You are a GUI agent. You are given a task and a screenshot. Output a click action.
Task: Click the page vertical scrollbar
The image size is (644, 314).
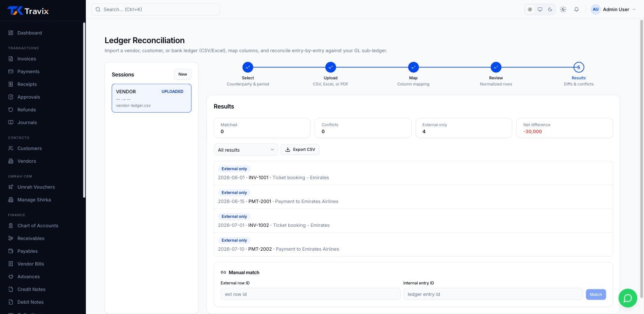(x=641, y=158)
